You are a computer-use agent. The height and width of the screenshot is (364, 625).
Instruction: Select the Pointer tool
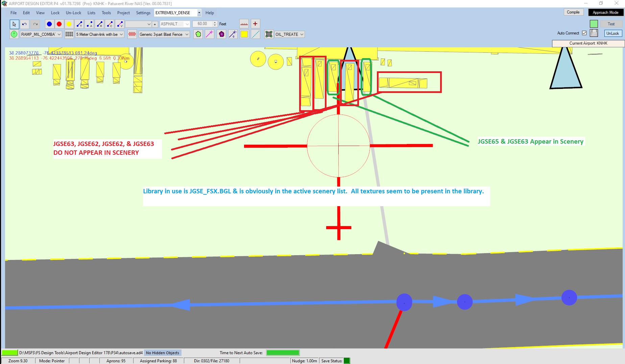14,24
